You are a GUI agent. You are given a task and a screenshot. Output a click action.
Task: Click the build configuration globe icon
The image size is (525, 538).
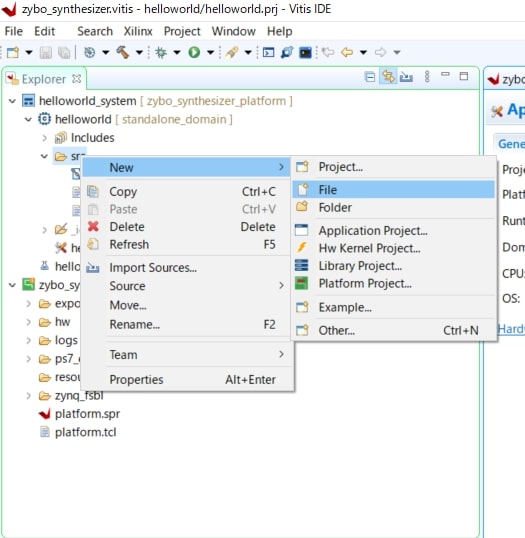(90, 52)
